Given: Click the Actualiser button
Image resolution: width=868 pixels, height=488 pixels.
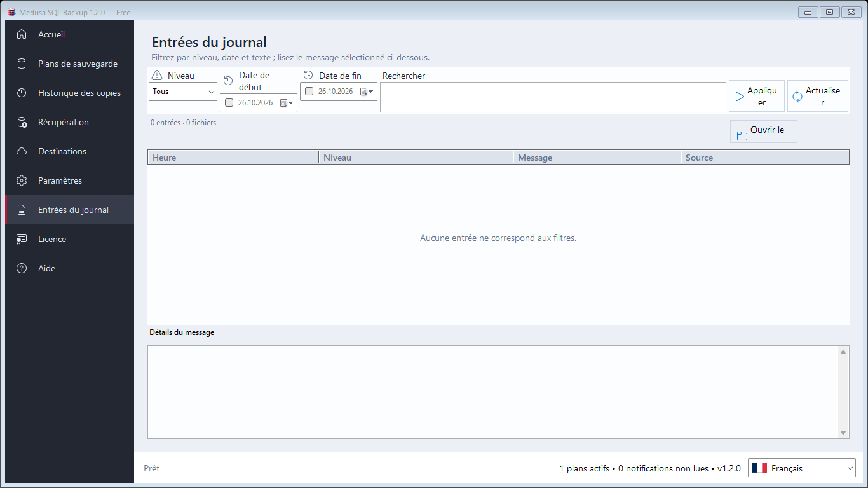Looking at the screenshot, I should [818, 96].
